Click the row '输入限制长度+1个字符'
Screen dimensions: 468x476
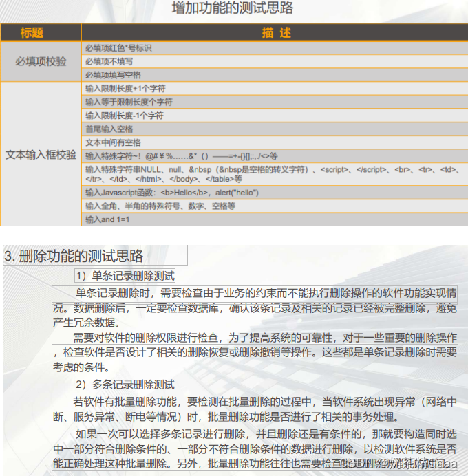point(275,88)
